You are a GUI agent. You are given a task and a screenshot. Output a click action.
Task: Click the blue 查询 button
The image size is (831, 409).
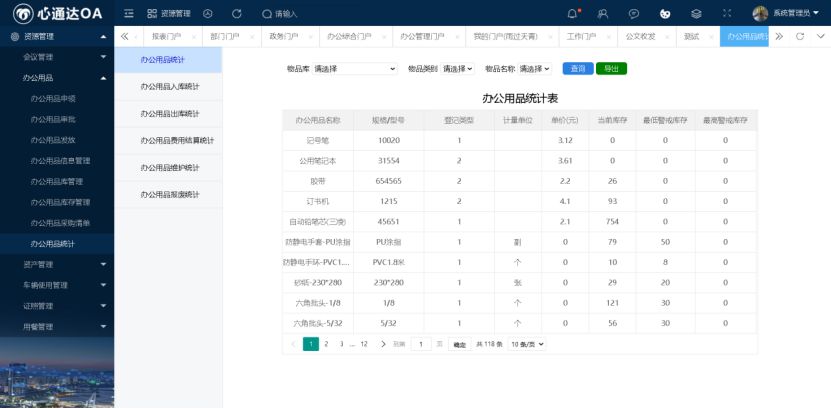click(576, 69)
